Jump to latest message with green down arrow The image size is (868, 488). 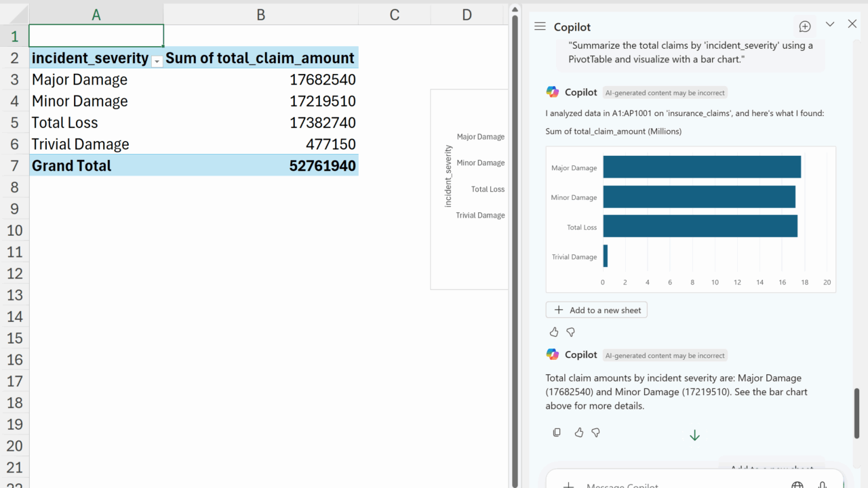[x=694, y=436]
